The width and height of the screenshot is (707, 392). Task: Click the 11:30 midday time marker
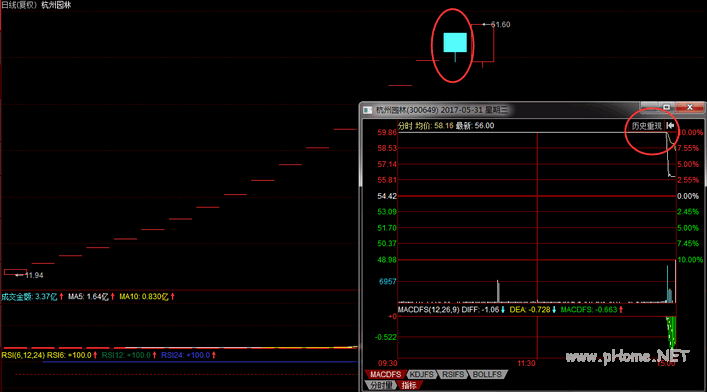pyautogui.click(x=526, y=363)
